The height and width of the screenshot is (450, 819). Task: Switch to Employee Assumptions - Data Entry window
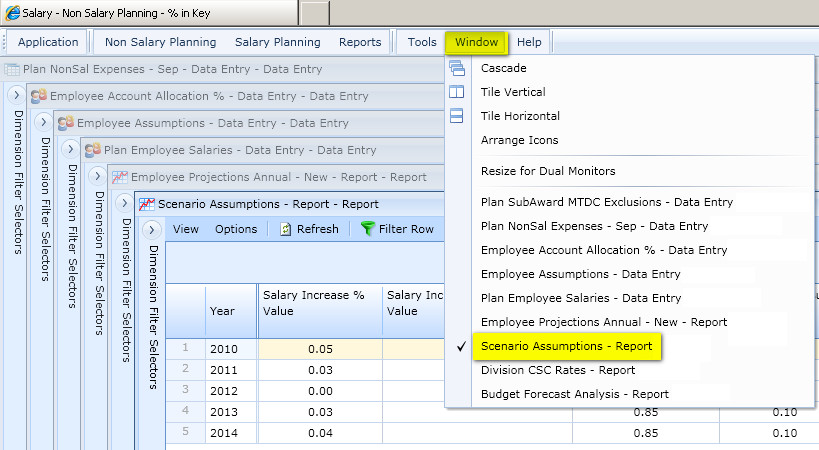[x=580, y=274]
